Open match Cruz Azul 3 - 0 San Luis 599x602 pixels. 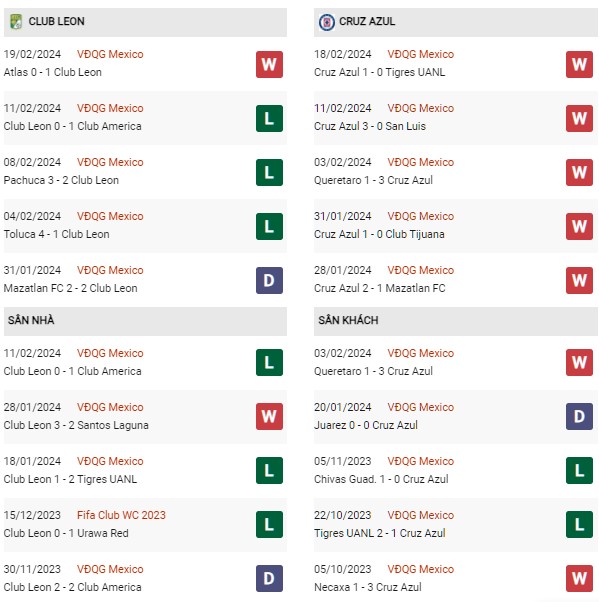coord(370,126)
